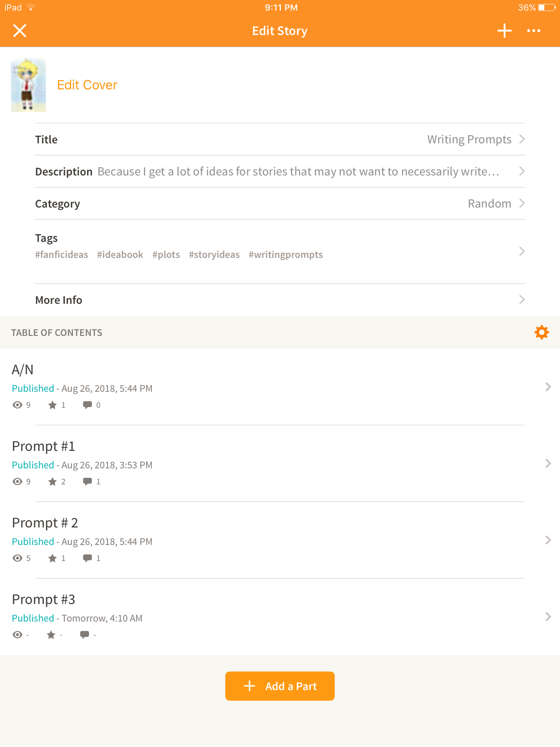Tap the Edit Cover link
Image resolution: width=560 pixels, height=747 pixels.
(x=87, y=85)
